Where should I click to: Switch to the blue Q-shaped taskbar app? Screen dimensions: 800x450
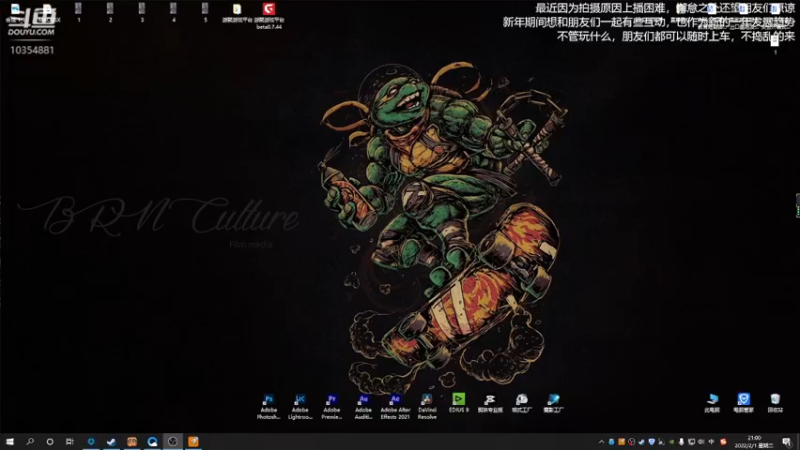[x=152, y=441]
